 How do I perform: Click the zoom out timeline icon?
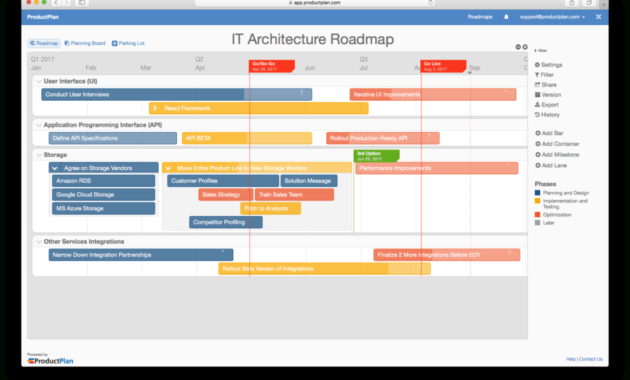point(518,47)
